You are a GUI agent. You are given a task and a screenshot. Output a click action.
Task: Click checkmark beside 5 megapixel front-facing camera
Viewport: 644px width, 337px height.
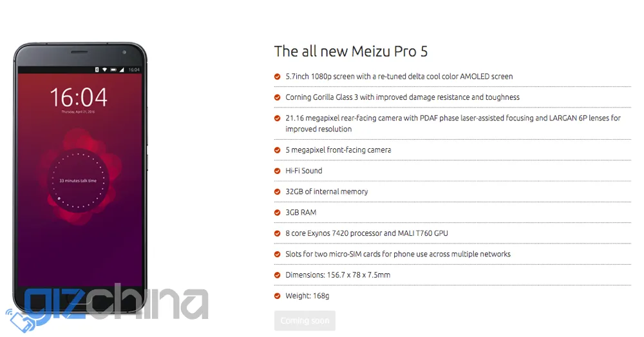pyautogui.click(x=278, y=150)
